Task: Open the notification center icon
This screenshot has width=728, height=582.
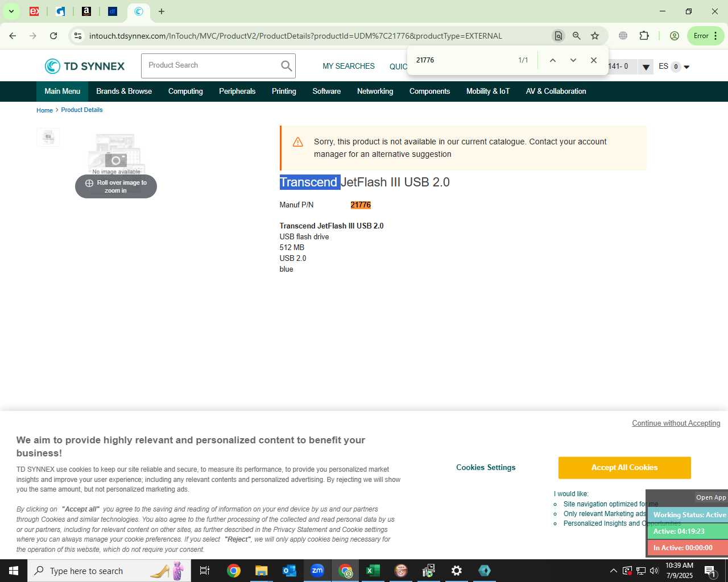Action: 710,571
